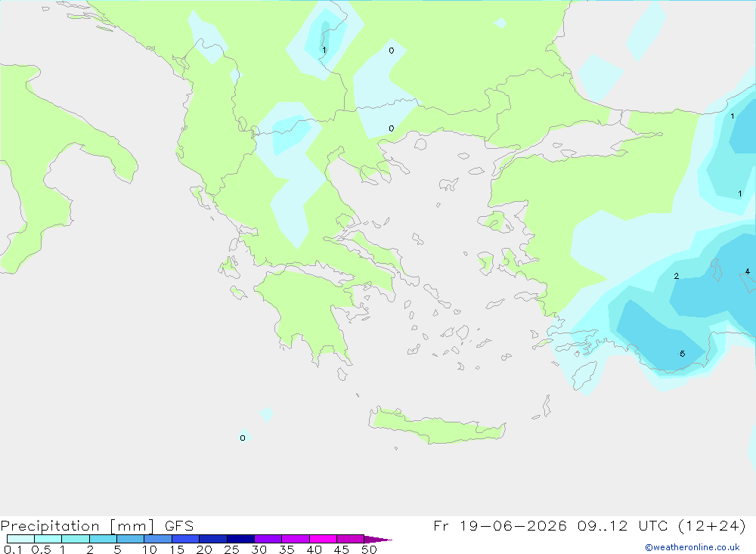This screenshot has height=554, width=756.
Task: Click the legend tick label '50'
Action: (x=369, y=549)
